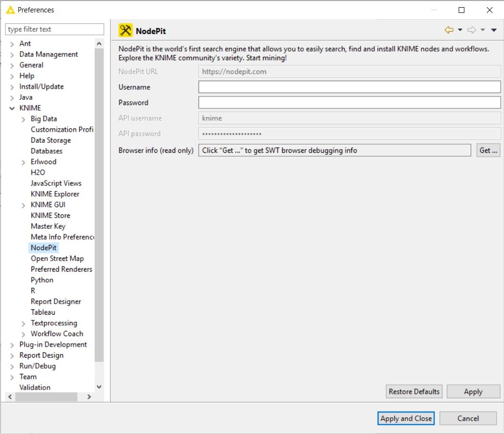Expand the Big Data tree node

24,119
